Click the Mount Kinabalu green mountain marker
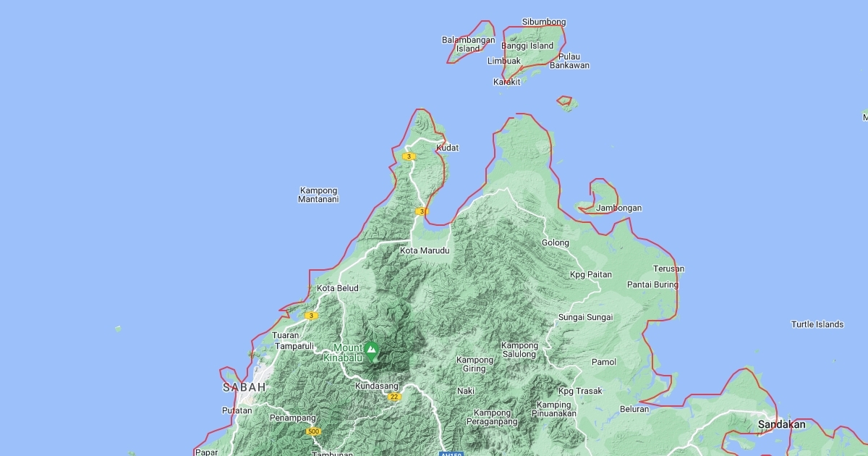This screenshot has width=868, height=456. (372, 351)
